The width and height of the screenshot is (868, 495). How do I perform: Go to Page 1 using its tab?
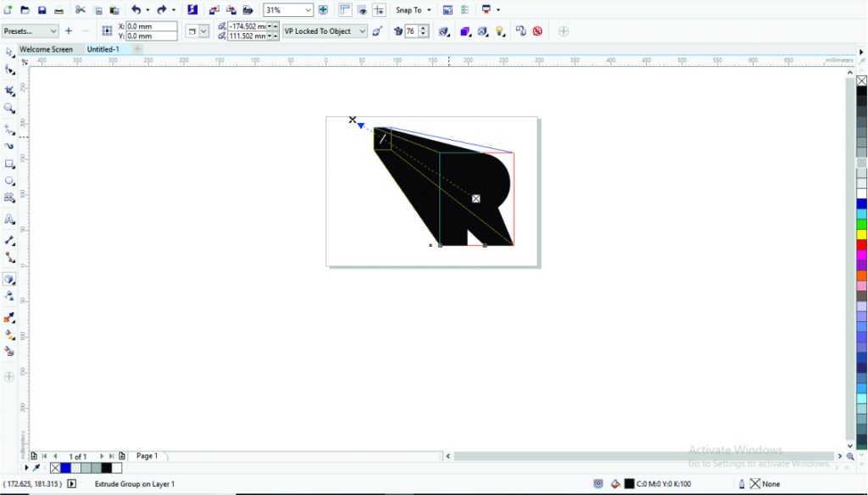(x=147, y=456)
